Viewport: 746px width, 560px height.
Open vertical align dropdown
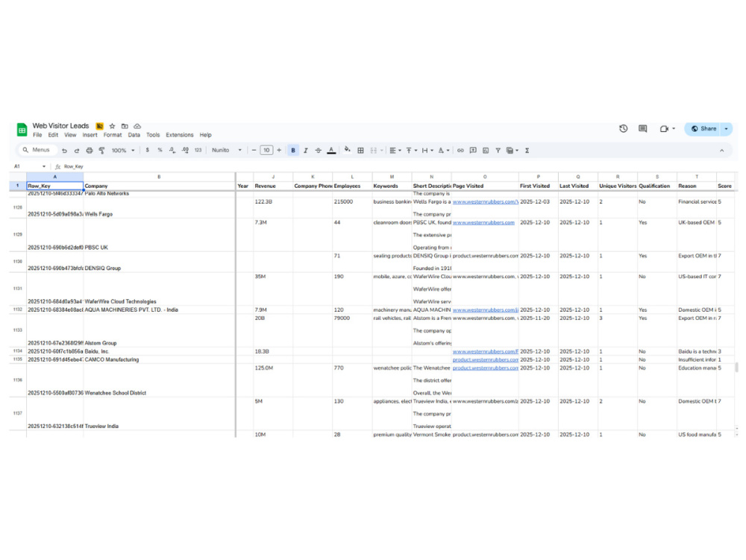coord(412,150)
